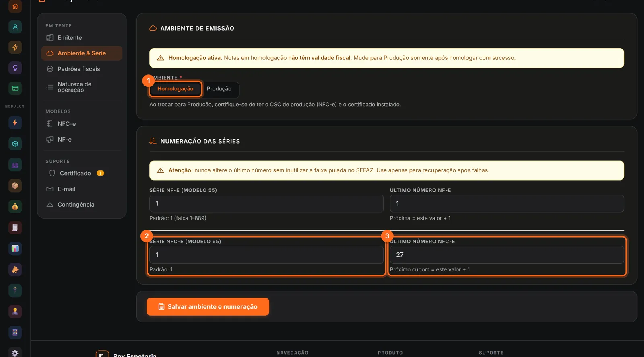Open the home icon in left rail
Screen dimensions: 644x357
[x=15, y=6]
